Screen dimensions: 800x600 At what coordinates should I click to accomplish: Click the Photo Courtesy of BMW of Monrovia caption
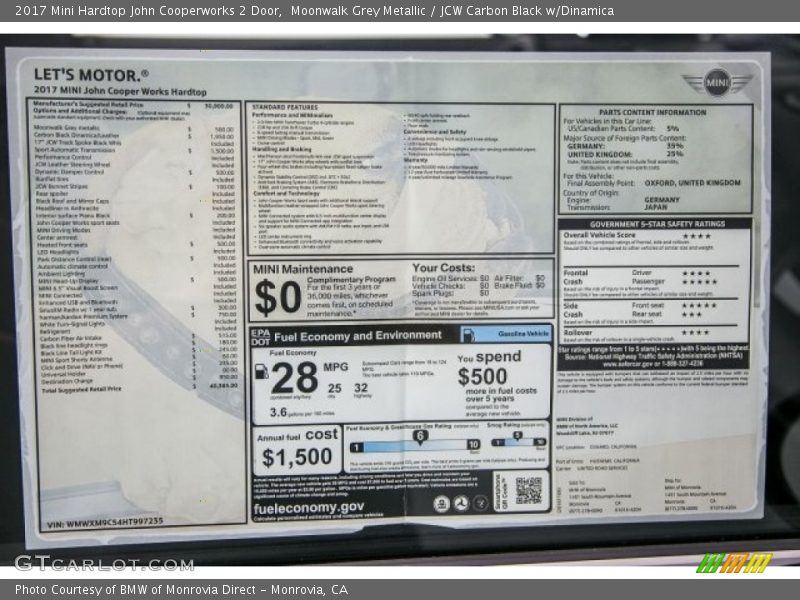pyautogui.click(x=181, y=590)
